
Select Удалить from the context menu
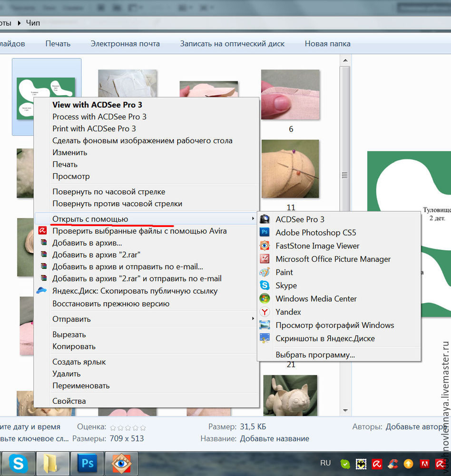146,374
